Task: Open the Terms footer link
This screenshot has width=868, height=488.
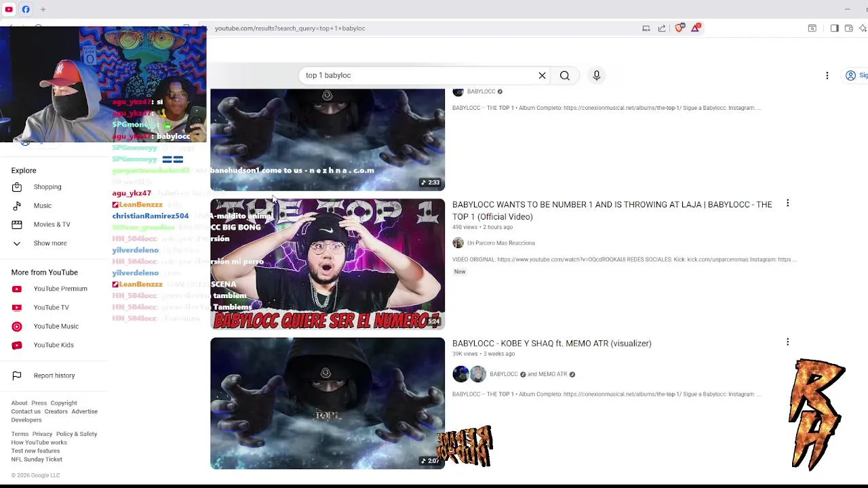Action: click(20, 434)
